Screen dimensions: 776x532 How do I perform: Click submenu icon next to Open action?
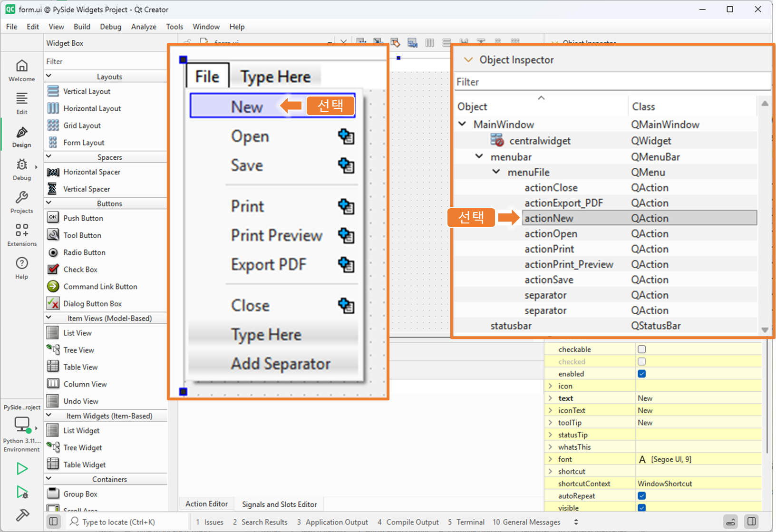pyautogui.click(x=346, y=136)
